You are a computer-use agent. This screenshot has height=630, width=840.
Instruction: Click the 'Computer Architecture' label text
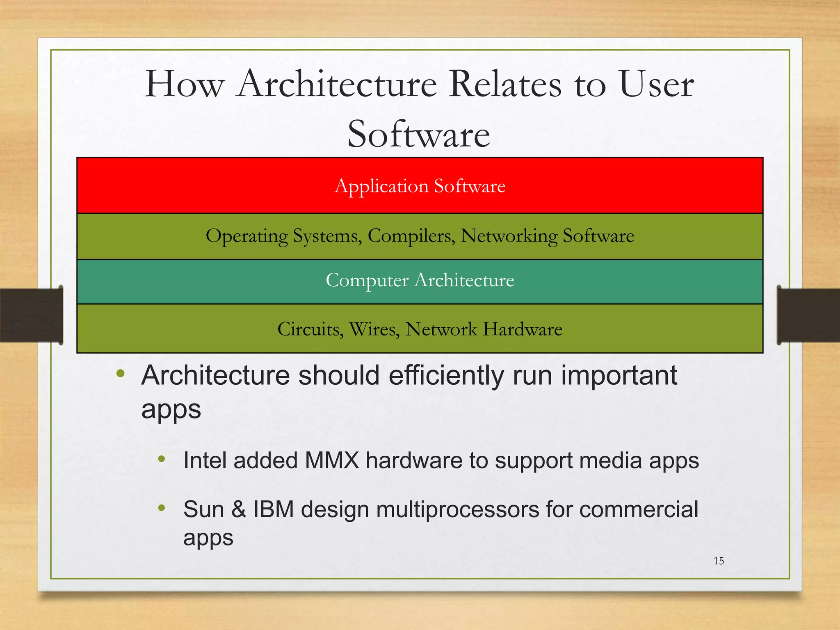tap(420, 280)
